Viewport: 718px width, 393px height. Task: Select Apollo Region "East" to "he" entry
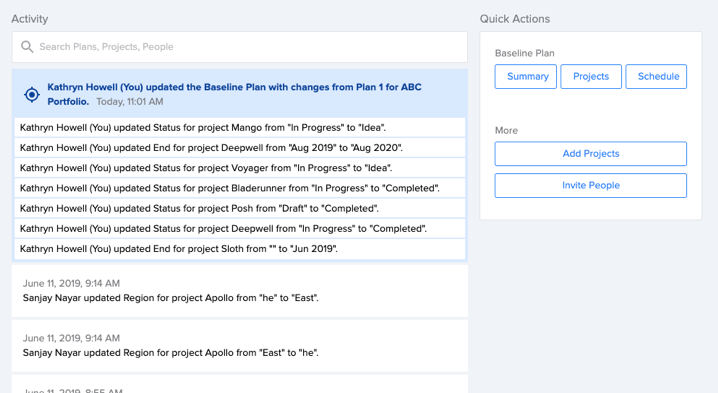(x=239, y=346)
